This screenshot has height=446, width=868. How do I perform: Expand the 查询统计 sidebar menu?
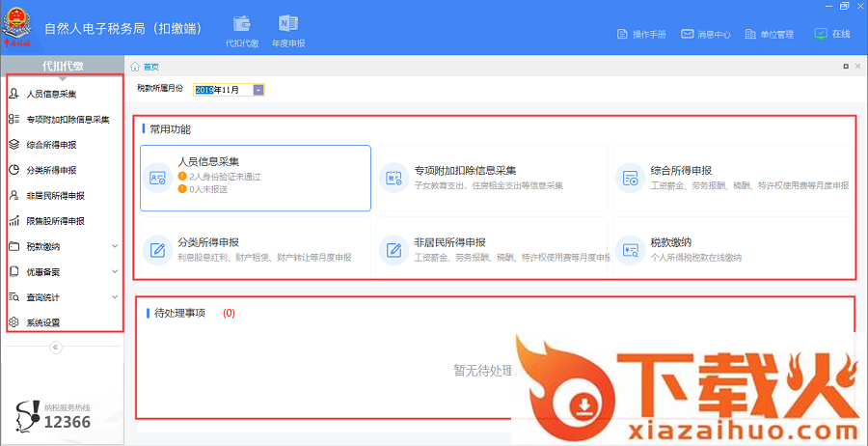click(x=64, y=297)
